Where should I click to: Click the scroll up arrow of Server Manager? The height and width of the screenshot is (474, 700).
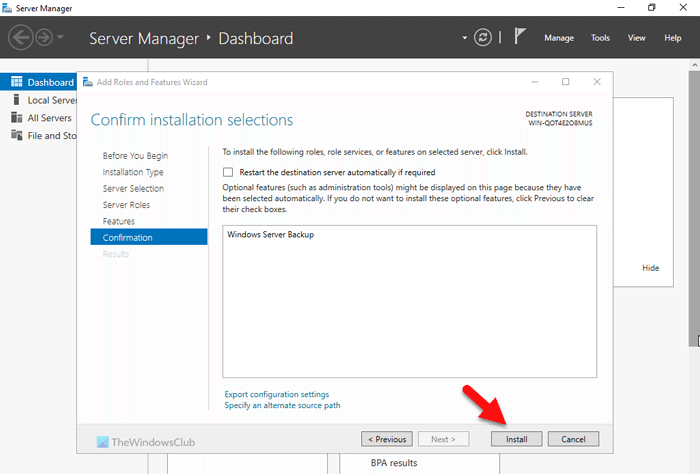695,65
